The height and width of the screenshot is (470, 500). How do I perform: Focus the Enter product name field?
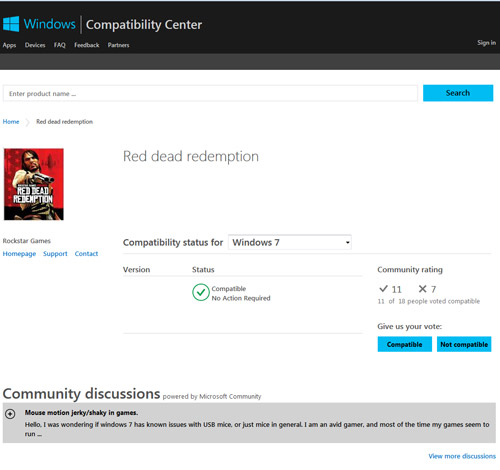click(210, 93)
